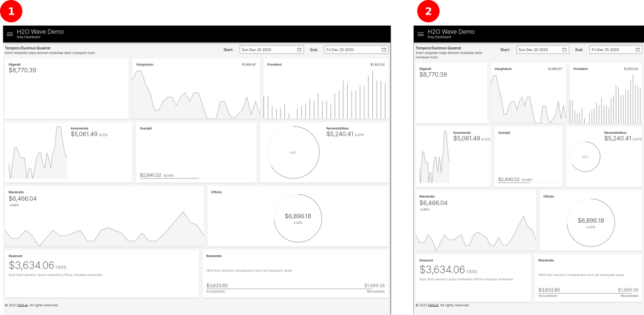The height and width of the screenshot is (315, 644).
Task: Click the Provident bar chart in left dashboard
Action: [326, 94]
